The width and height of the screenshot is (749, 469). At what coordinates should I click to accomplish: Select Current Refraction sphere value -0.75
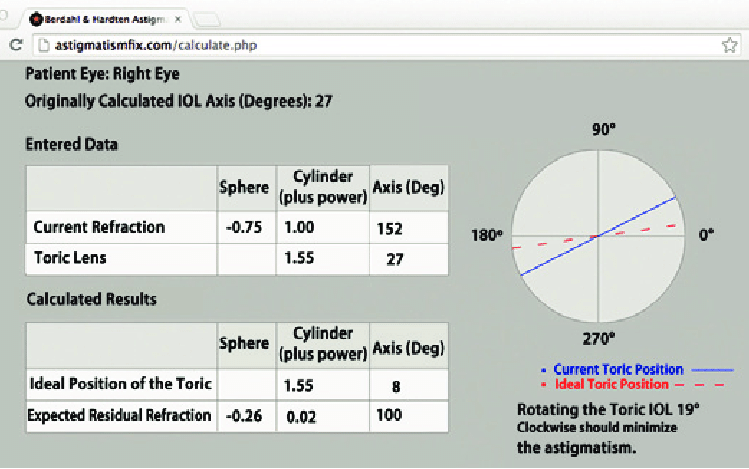[x=244, y=227]
